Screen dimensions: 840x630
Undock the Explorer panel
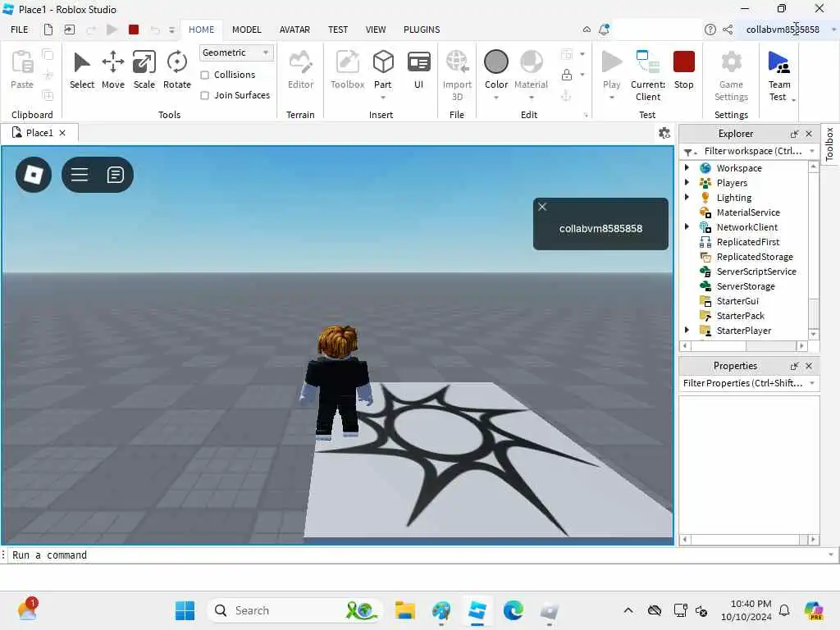click(794, 134)
